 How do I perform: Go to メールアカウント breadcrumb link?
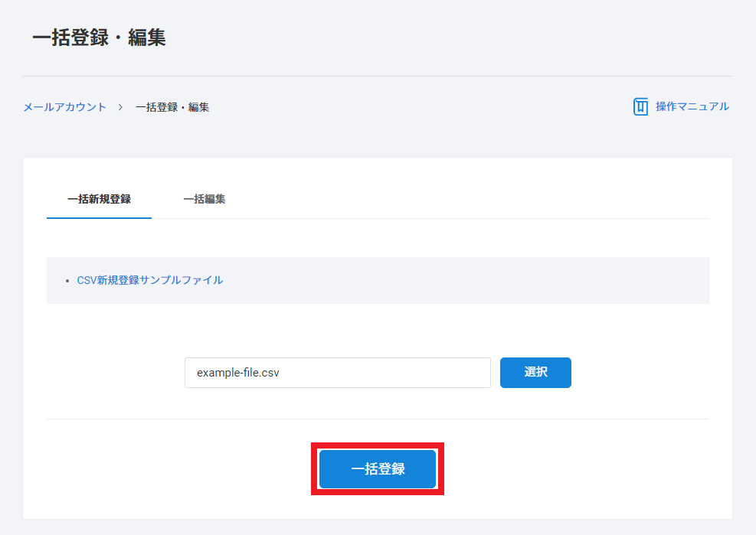(64, 107)
